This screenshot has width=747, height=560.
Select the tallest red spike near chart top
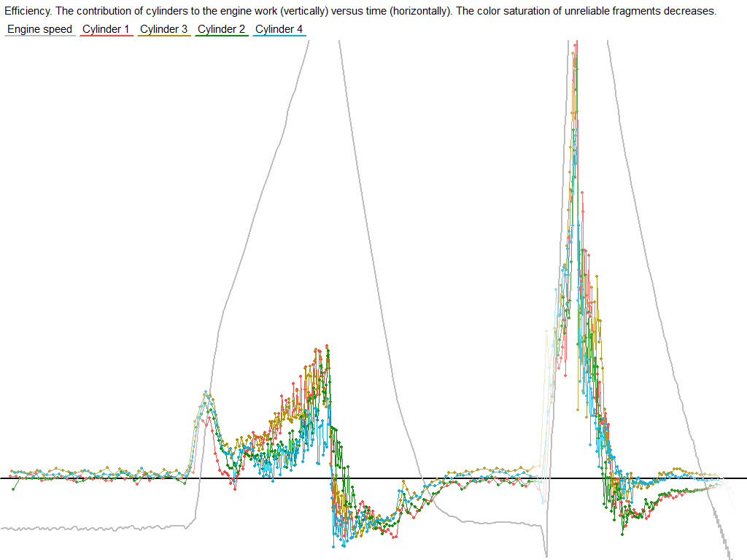pos(576,45)
